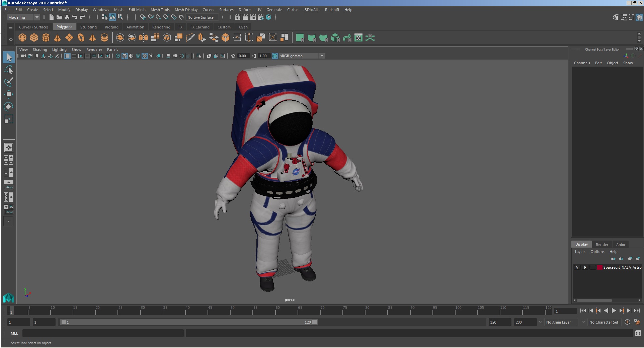This screenshot has width=644, height=348.
Task: Select the Paint Selection tool
Action: (x=9, y=82)
